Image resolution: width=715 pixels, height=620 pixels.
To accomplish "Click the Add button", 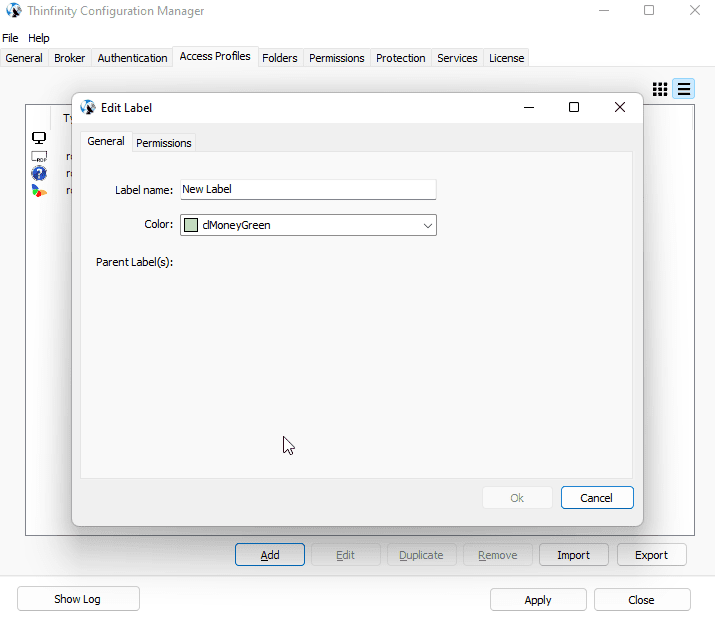I will pos(270,555).
